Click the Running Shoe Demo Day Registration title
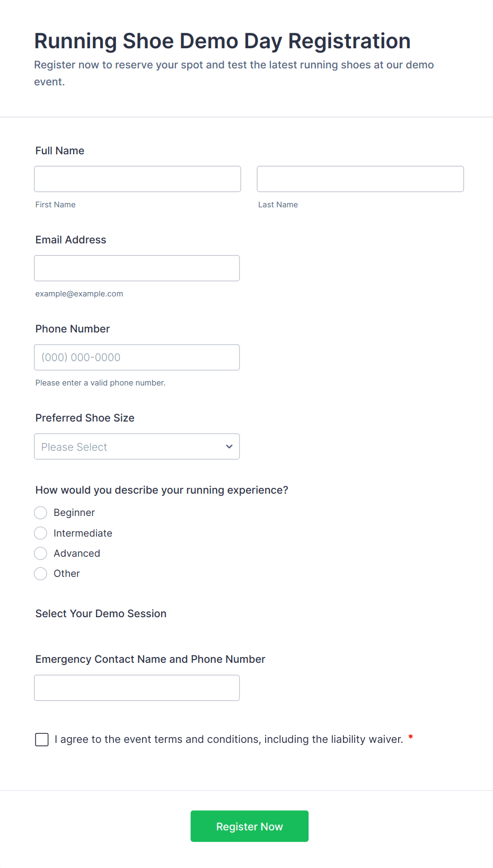The image size is (493, 868). pyautogui.click(x=223, y=41)
